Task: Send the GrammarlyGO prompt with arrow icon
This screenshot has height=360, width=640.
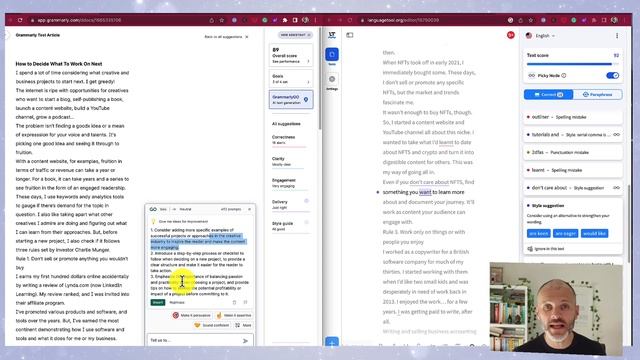Action: click(245, 341)
